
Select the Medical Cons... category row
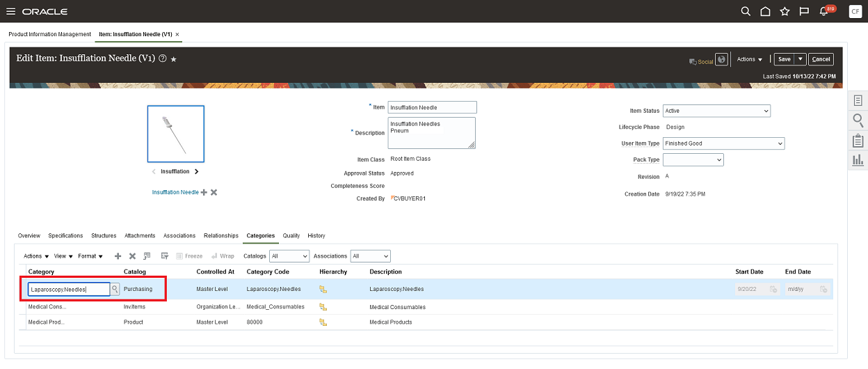[x=426, y=307]
